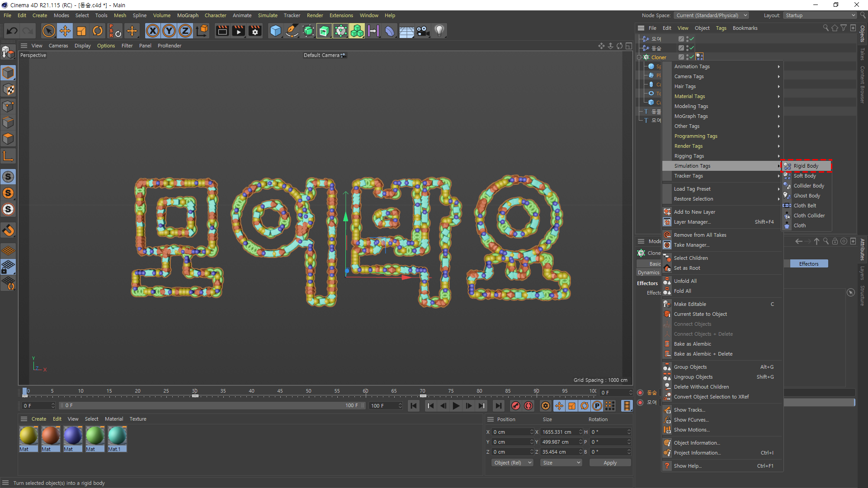Click the Undo arrow icon
This screenshot has width=868, height=488.
[x=12, y=31]
